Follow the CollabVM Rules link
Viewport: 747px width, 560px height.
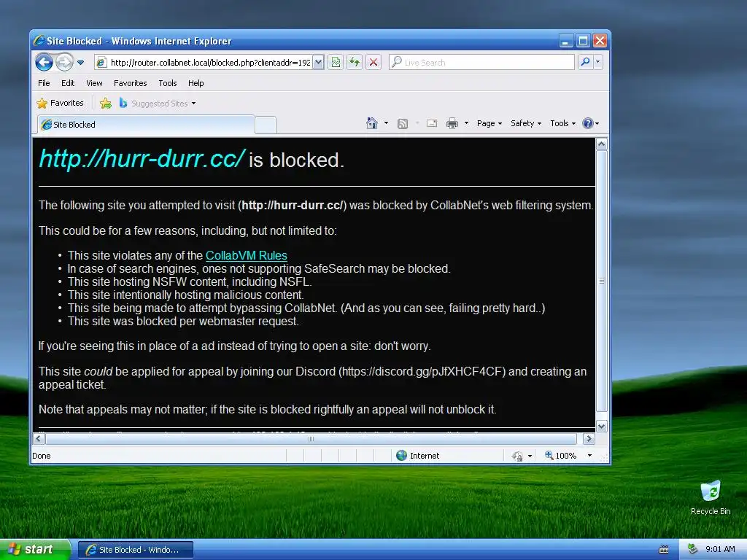247,256
